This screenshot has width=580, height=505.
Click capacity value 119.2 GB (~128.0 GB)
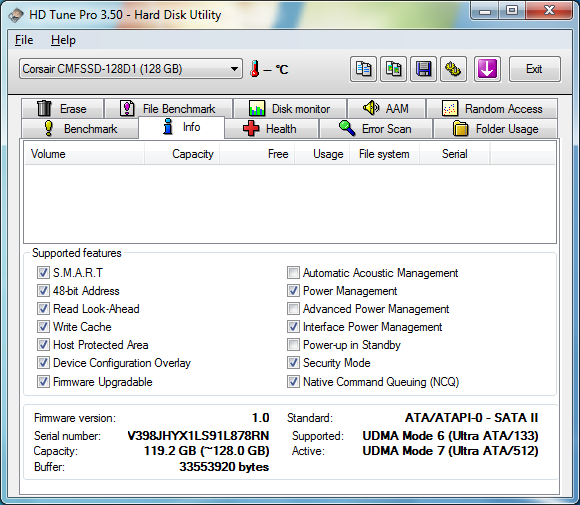206,451
